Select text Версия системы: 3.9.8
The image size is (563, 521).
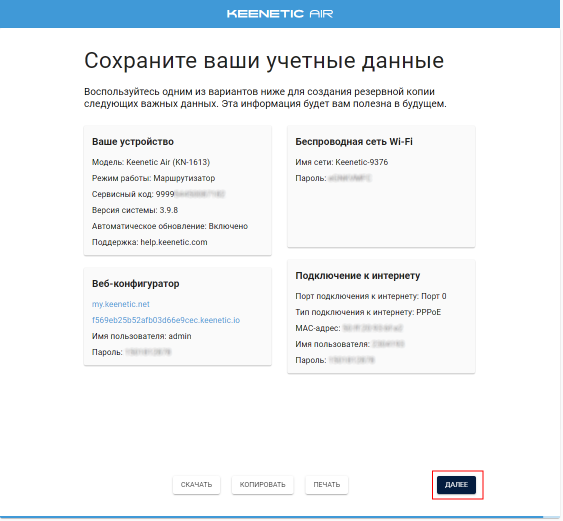pyautogui.click(x=135, y=210)
